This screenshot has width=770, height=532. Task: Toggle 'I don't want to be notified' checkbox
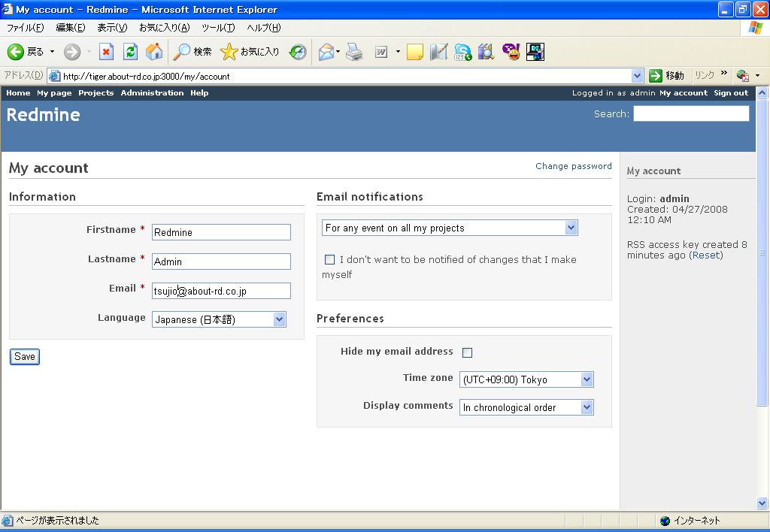point(329,259)
